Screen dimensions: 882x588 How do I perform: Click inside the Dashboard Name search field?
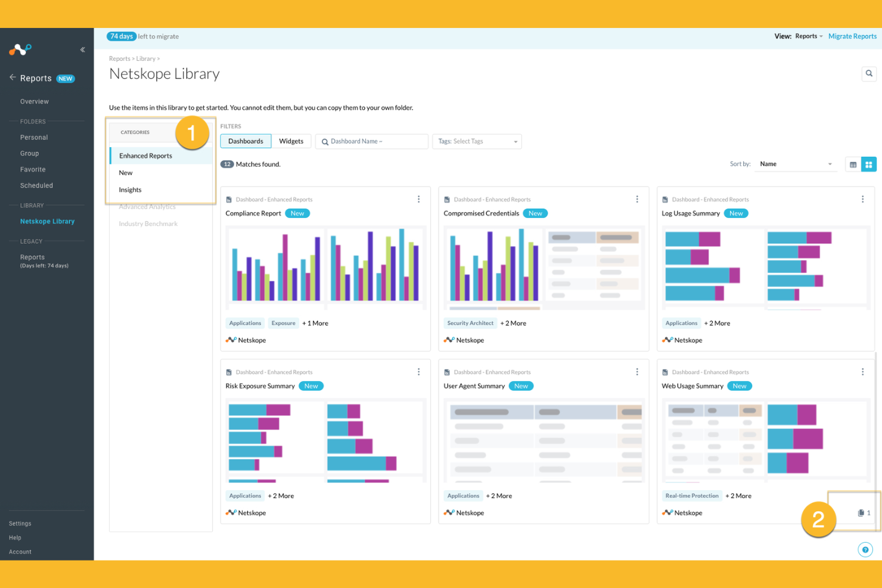[371, 141]
